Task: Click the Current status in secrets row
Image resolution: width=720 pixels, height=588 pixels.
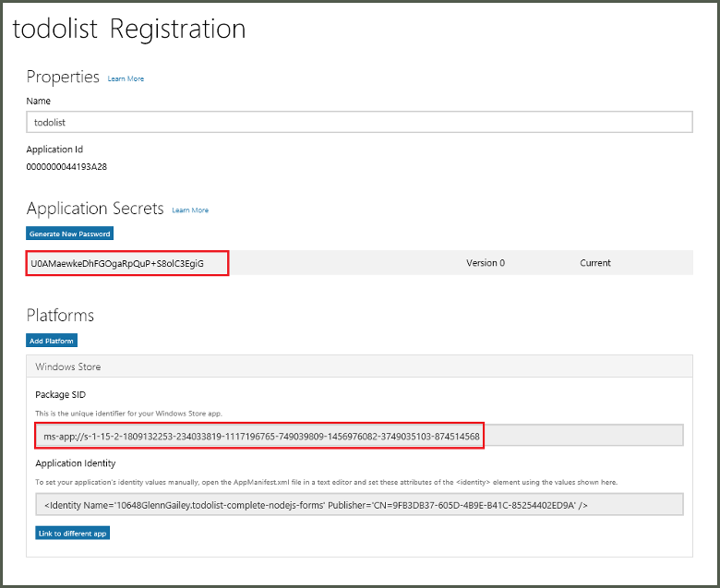Action: point(594,263)
